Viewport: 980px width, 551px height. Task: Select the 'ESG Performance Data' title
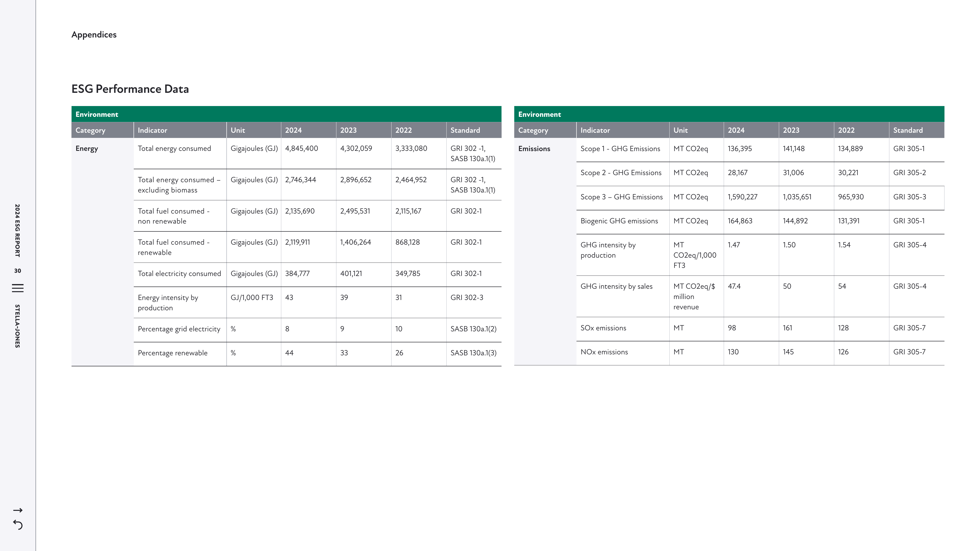pyautogui.click(x=130, y=89)
